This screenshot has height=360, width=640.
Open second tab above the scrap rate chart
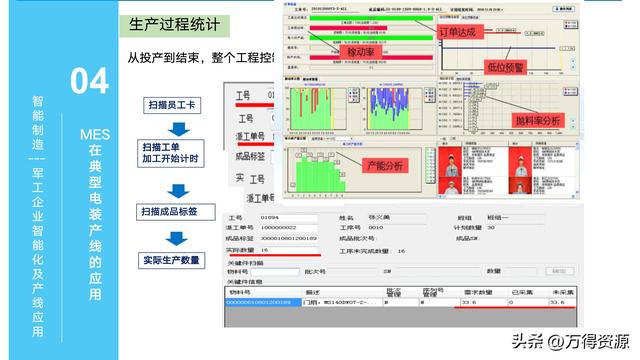[463, 79]
